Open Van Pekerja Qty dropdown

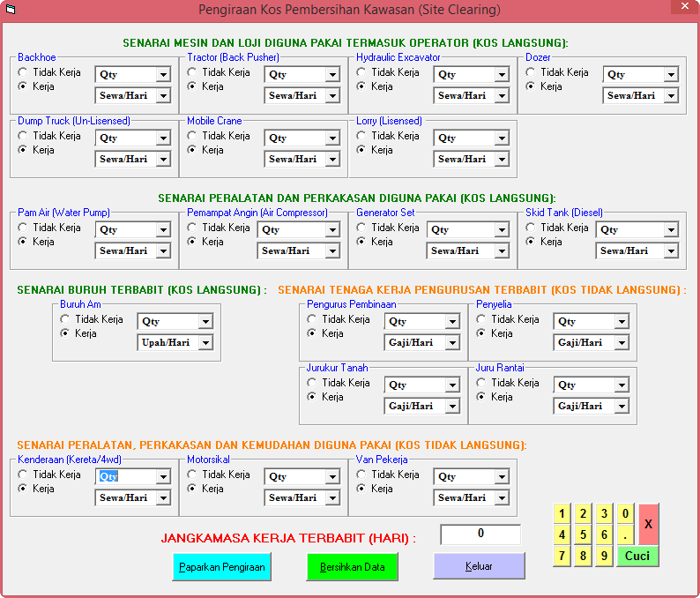coord(502,476)
